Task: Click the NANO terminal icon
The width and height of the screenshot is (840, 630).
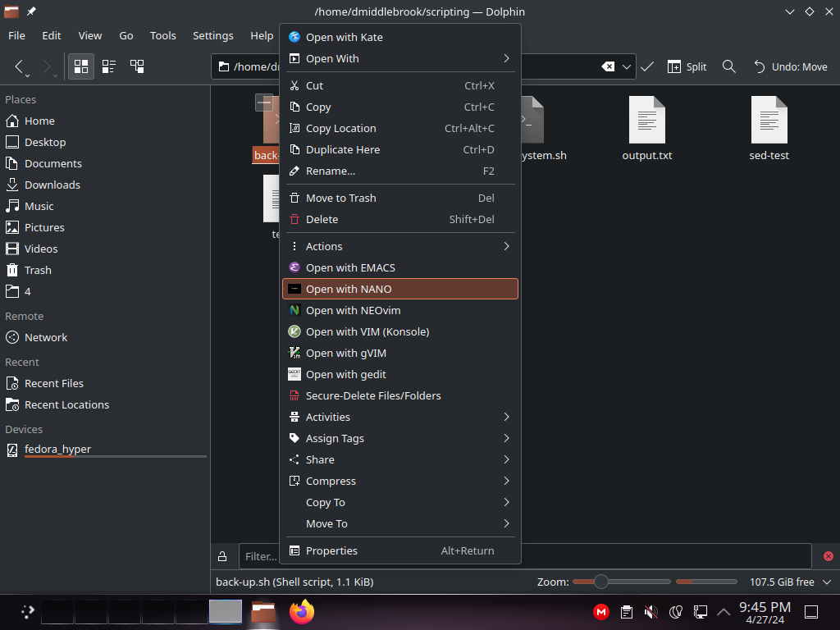Action: [x=294, y=290]
